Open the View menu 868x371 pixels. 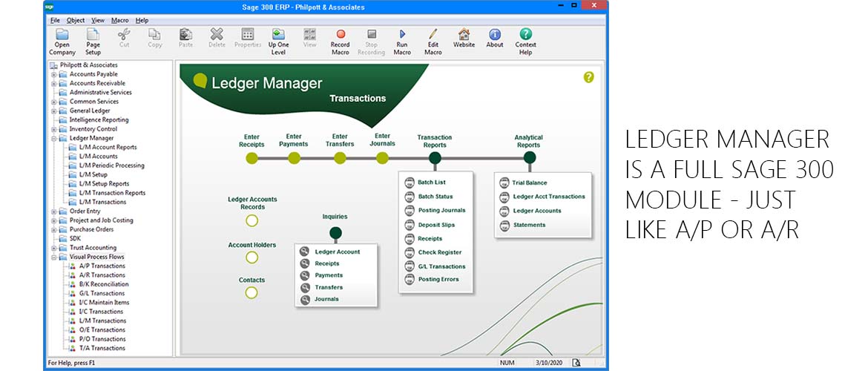pyautogui.click(x=98, y=21)
